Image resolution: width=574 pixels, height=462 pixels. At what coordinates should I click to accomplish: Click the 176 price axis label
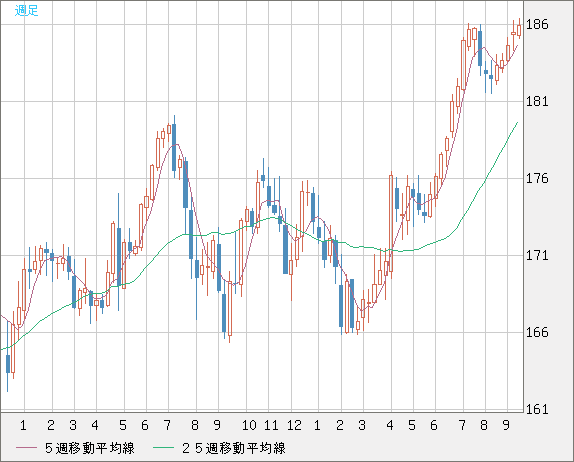pyautogui.click(x=537, y=178)
